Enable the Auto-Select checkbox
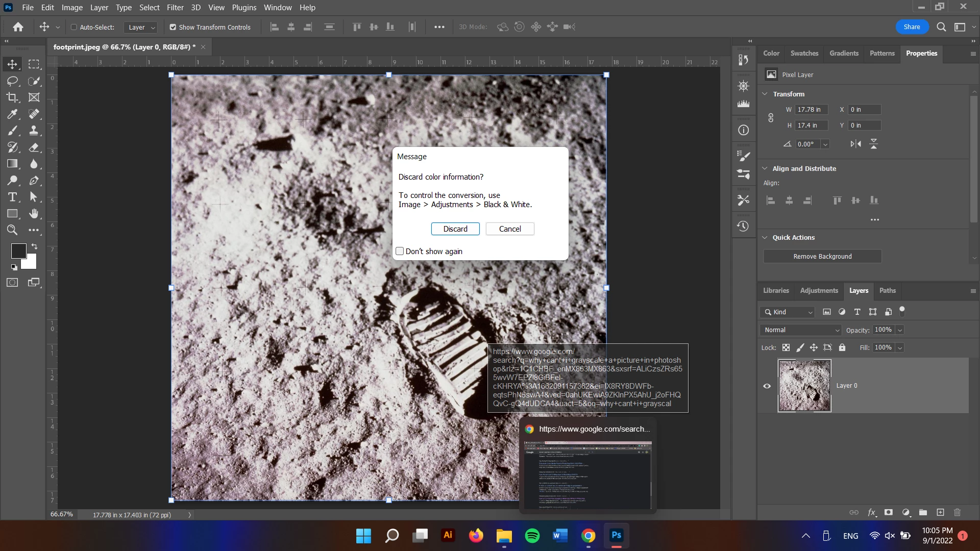The width and height of the screenshot is (980, 551). [74, 27]
